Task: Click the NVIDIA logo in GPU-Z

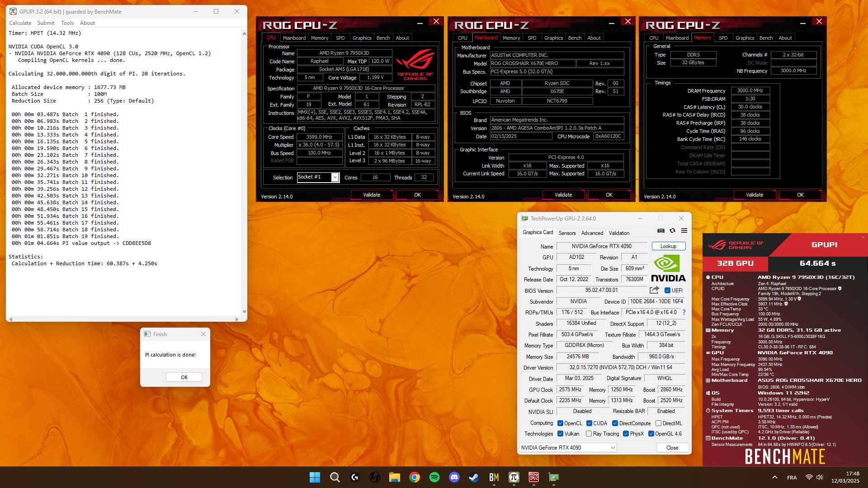Action: (x=668, y=268)
